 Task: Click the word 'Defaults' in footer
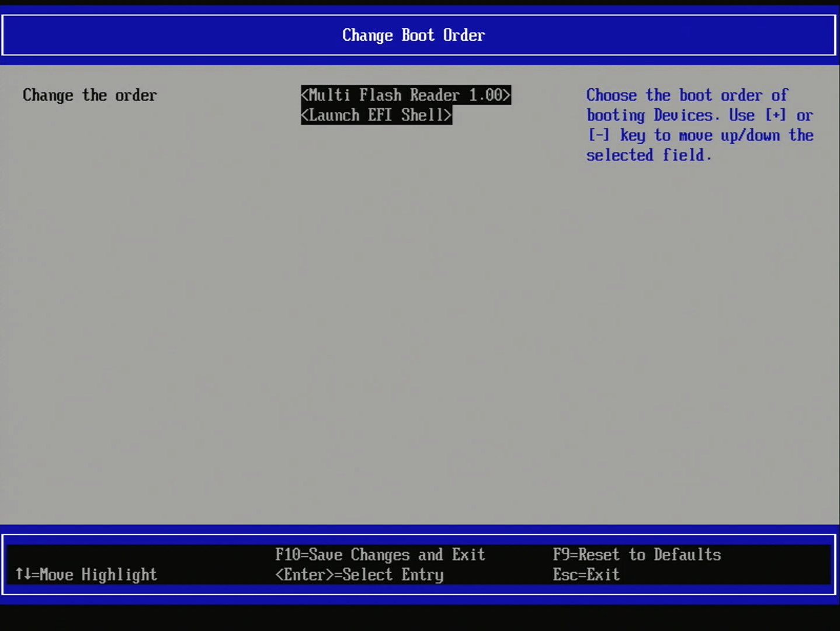pos(687,554)
